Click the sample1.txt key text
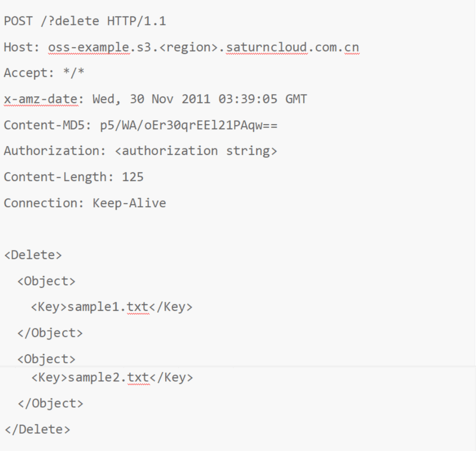 (109, 307)
